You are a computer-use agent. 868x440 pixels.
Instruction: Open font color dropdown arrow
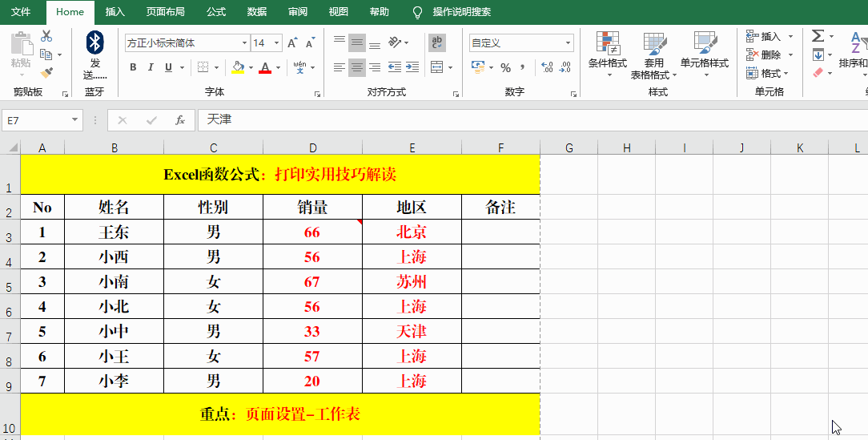pyautogui.click(x=278, y=67)
